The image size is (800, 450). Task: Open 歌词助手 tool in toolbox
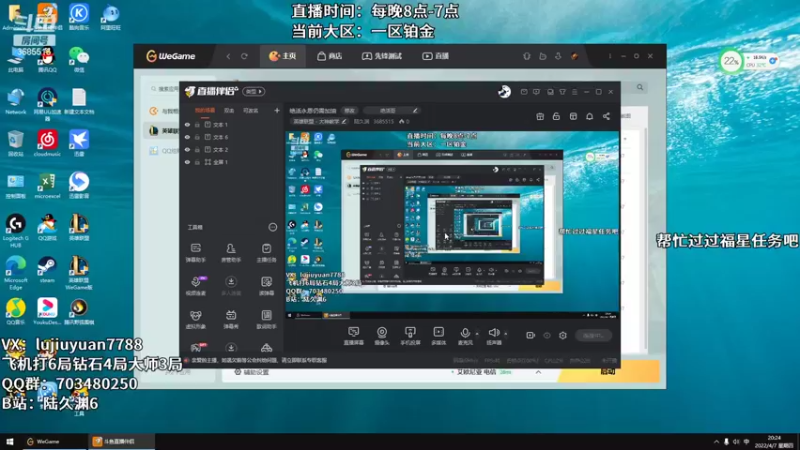[x=266, y=319]
